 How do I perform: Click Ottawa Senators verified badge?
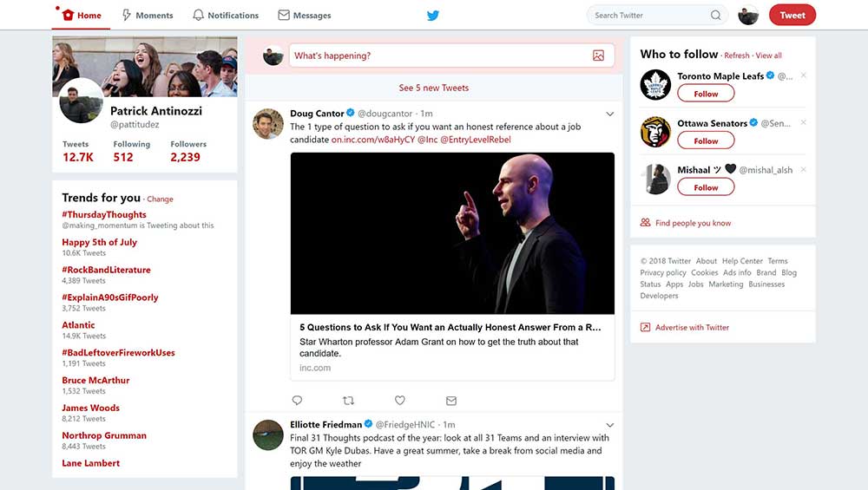(753, 123)
